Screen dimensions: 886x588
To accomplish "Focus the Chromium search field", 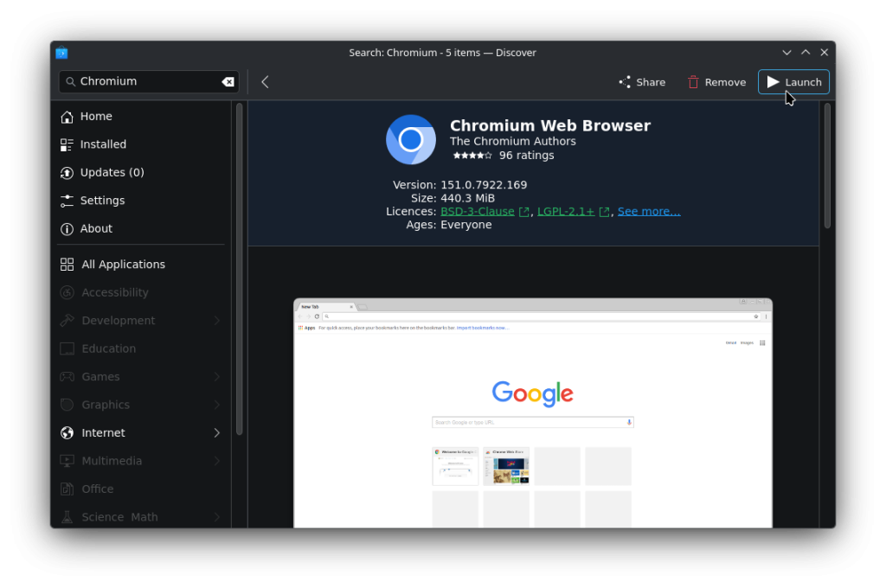I will click(149, 82).
